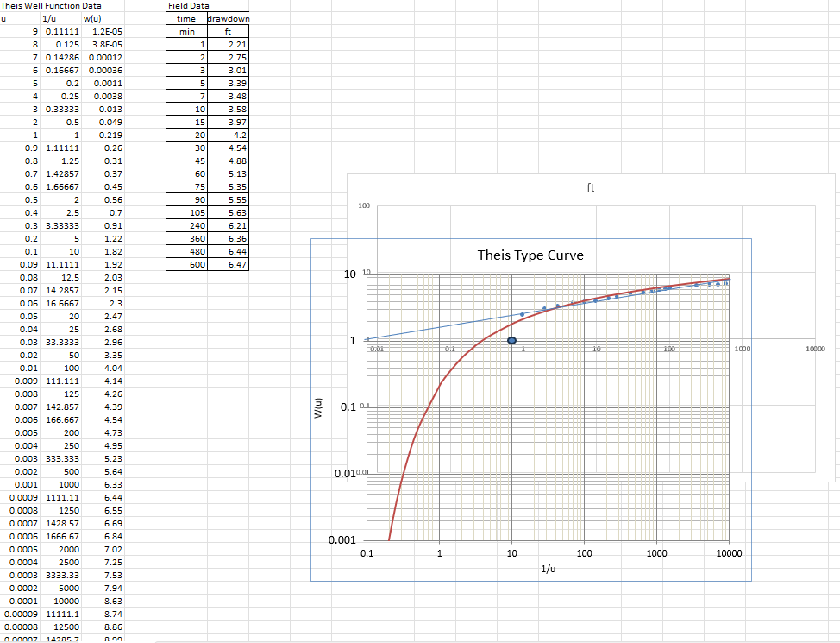Click the "drawdown" column header cell
This screenshot has width=840, height=643.
click(227, 18)
